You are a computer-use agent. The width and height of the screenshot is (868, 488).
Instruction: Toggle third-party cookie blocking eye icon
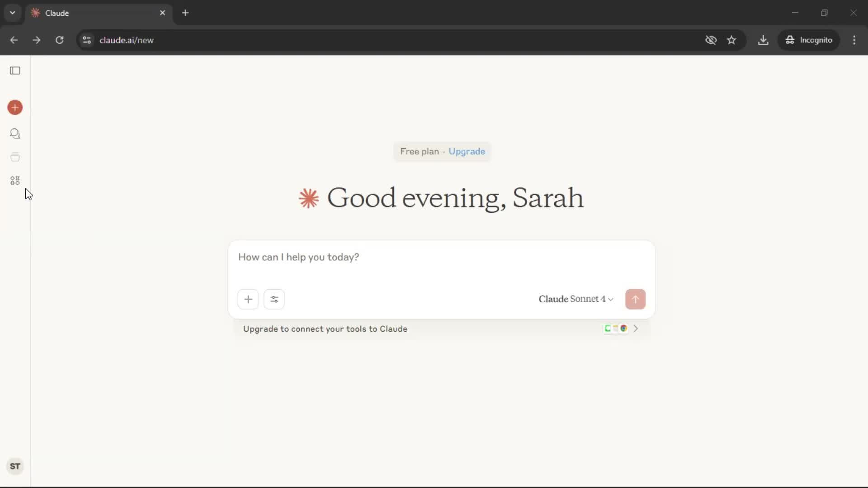711,40
